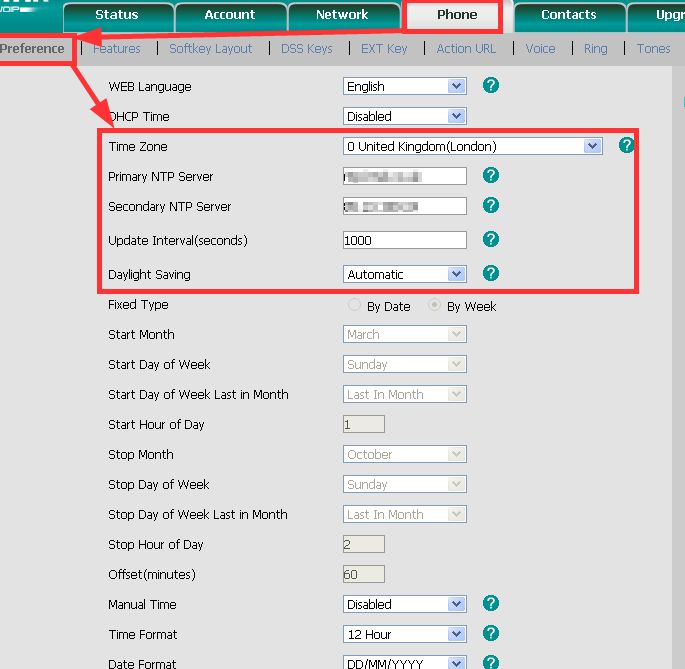Open the Softkey Layout submenu
The height and width of the screenshot is (669, 685).
[x=211, y=49]
